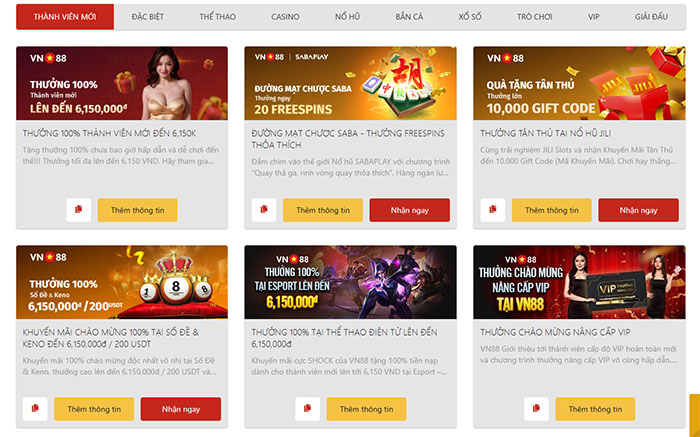Switch to the GIẢI ĐẤU tab

[x=651, y=17]
